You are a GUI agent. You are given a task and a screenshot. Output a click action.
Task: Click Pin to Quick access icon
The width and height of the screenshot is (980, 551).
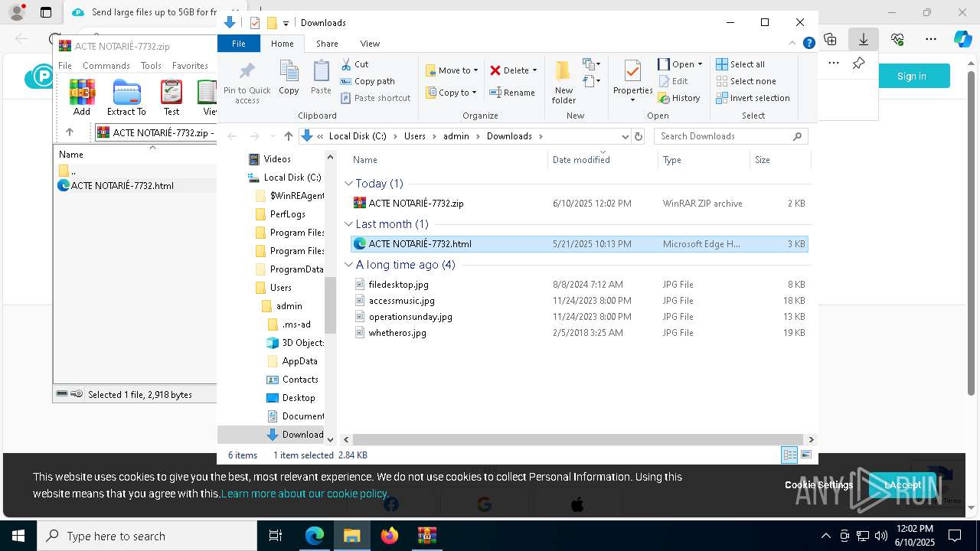(247, 83)
